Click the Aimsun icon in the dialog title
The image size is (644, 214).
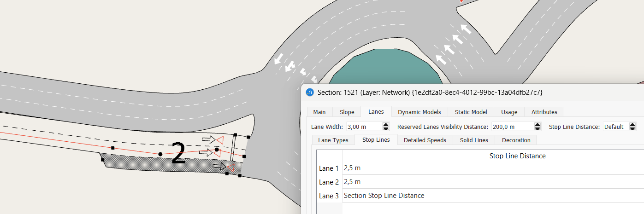[310, 92]
